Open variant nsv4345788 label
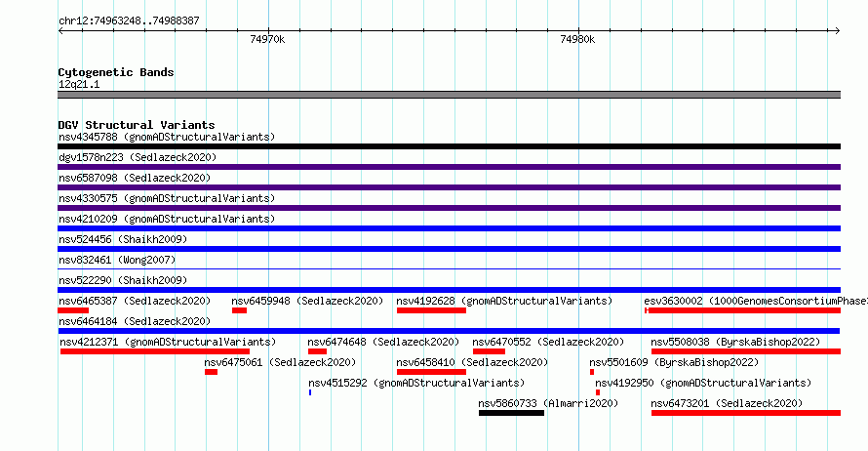 [167, 137]
